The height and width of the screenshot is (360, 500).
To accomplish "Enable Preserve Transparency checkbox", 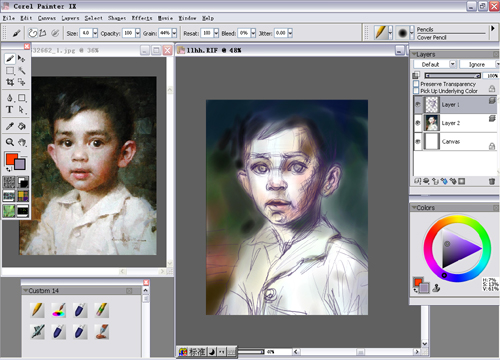I will [x=416, y=84].
